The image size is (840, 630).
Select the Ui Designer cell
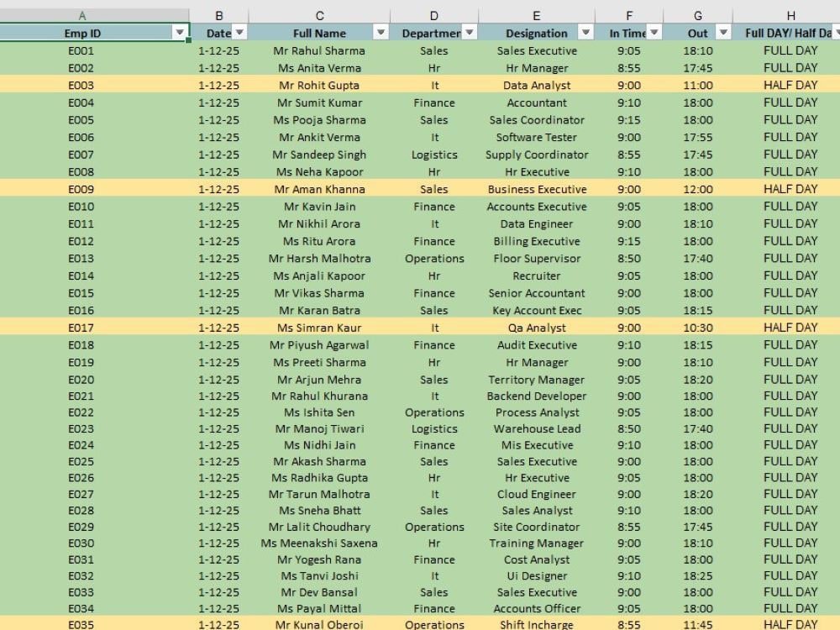click(x=536, y=576)
